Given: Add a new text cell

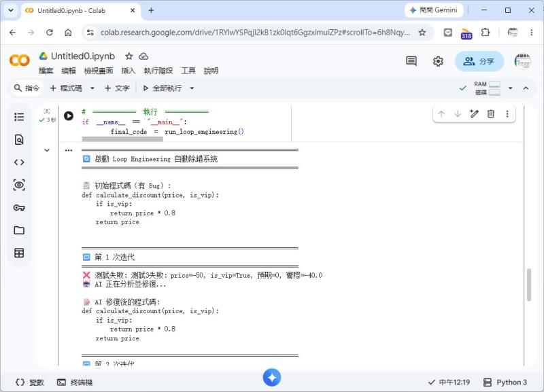Looking at the screenshot, I should tap(117, 88).
